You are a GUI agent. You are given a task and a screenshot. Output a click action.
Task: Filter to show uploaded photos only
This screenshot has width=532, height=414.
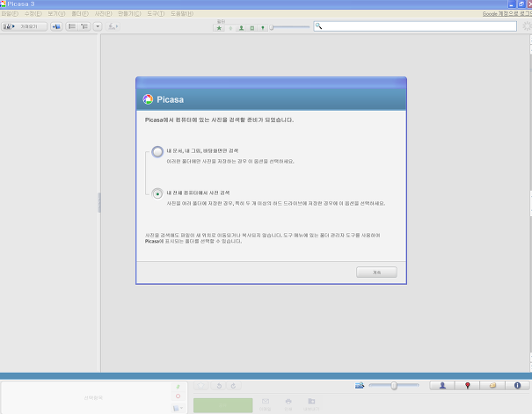(x=230, y=28)
